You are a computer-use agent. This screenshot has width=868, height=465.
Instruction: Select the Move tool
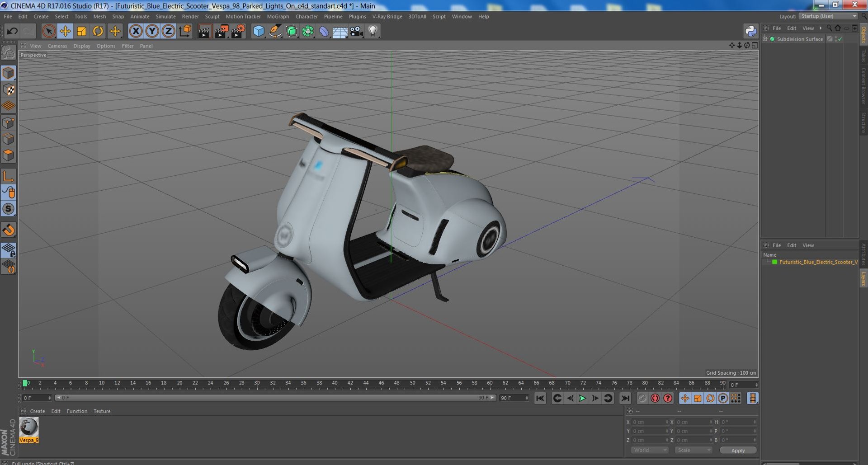(65, 31)
